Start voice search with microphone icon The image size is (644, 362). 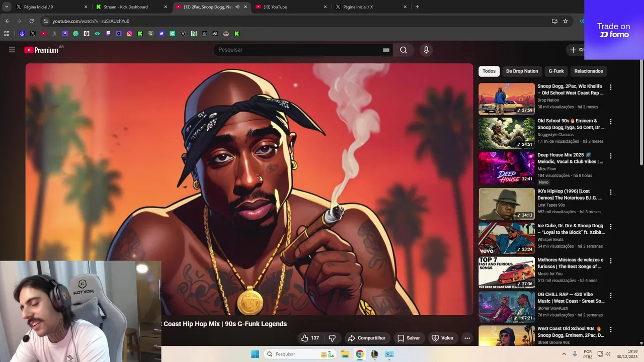[426, 50]
